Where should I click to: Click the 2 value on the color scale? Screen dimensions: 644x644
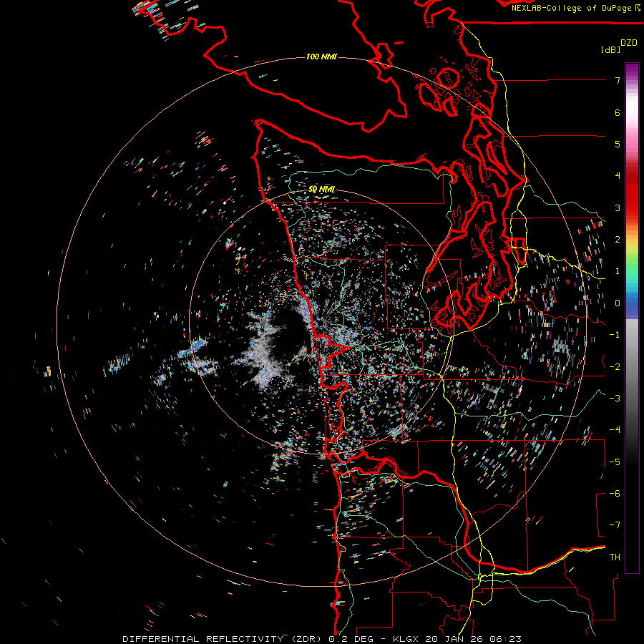tap(618, 240)
